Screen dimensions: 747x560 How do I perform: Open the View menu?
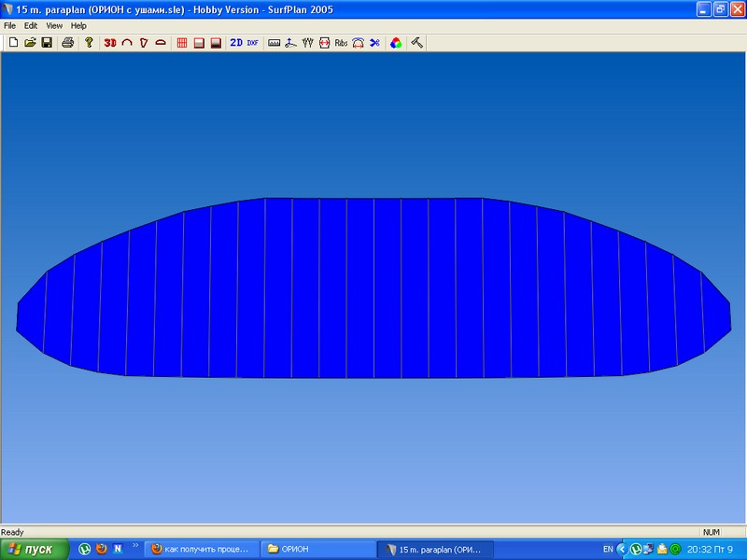[54, 25]
